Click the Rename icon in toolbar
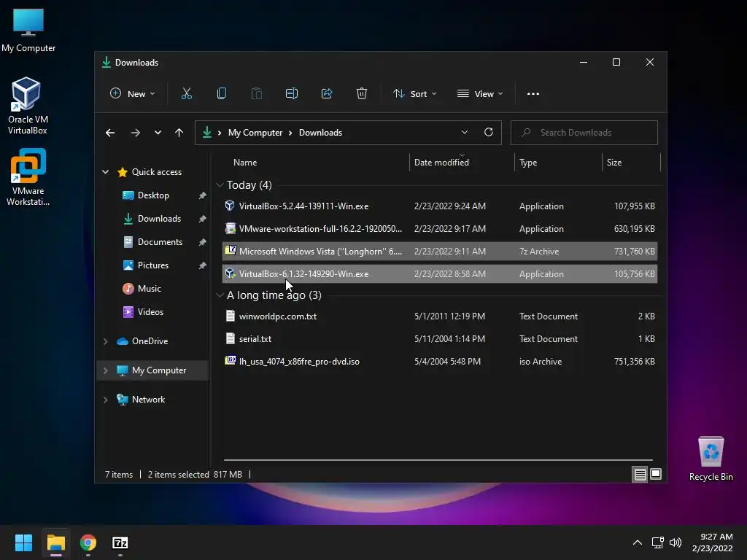 tap(292, 94)
